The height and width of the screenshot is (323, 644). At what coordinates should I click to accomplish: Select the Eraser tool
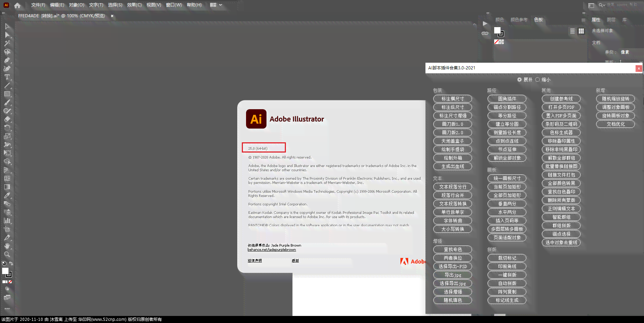pyautogui.click(x=7, y=119)
